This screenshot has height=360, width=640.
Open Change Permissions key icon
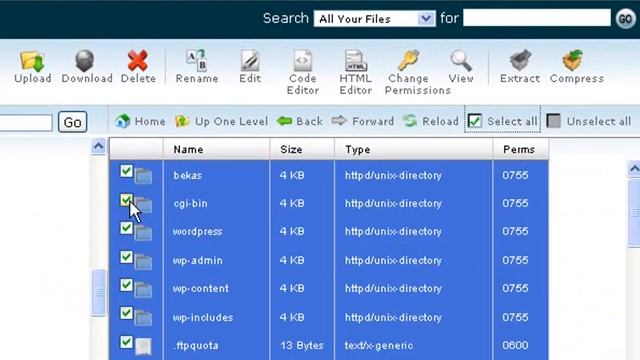[x=409, y=60]
